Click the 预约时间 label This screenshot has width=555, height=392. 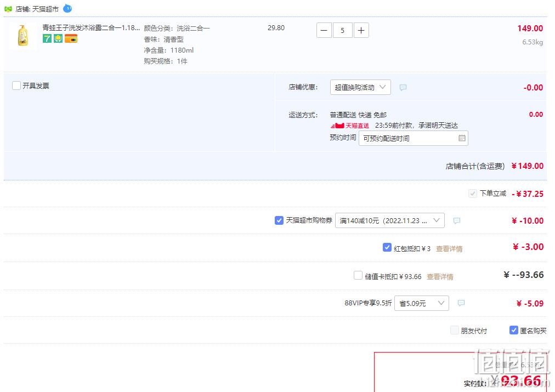(x=343, y=138)
